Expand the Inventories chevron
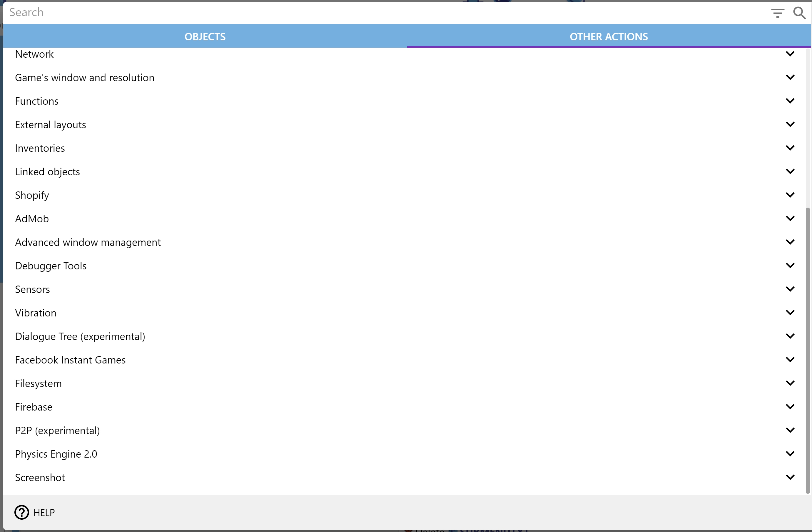This screenshot has height=532, width=812. tap(790, 148)
